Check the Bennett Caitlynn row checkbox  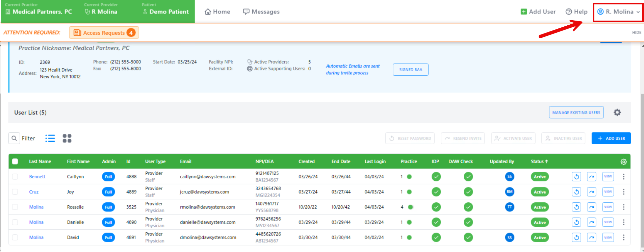[x=15, y=177]
